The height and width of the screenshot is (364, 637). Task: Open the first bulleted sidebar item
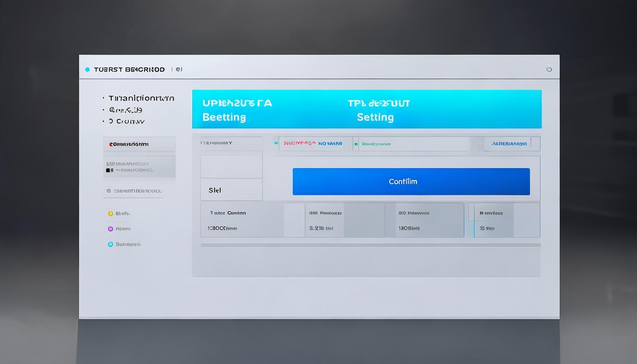141,98
